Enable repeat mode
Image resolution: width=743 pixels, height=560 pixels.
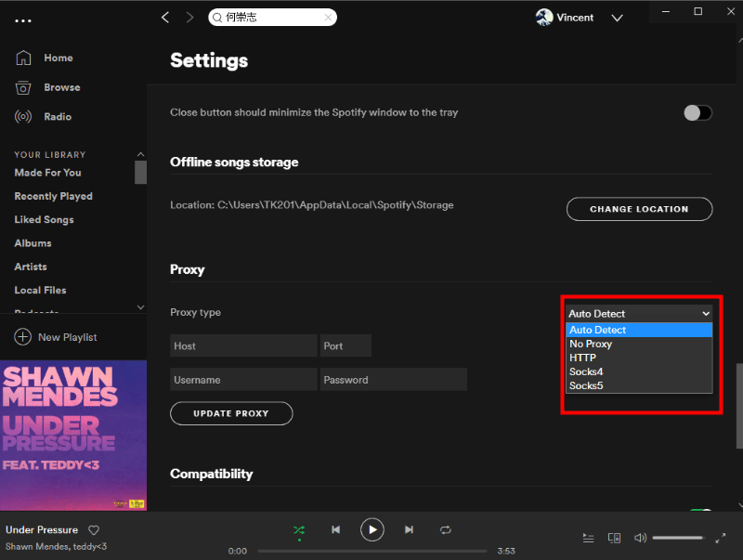(445, 529)
